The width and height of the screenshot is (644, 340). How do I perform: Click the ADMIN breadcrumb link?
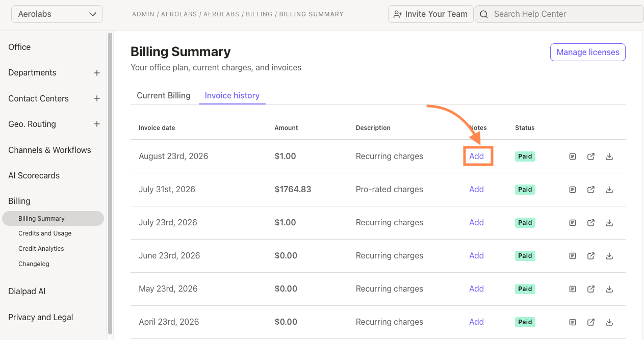coord(143,14)
